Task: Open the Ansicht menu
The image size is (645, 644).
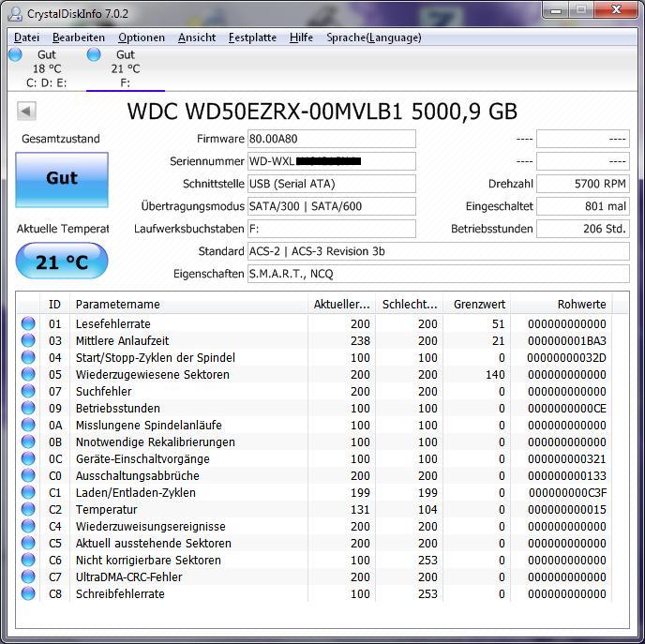Action: tap(197, 37)
